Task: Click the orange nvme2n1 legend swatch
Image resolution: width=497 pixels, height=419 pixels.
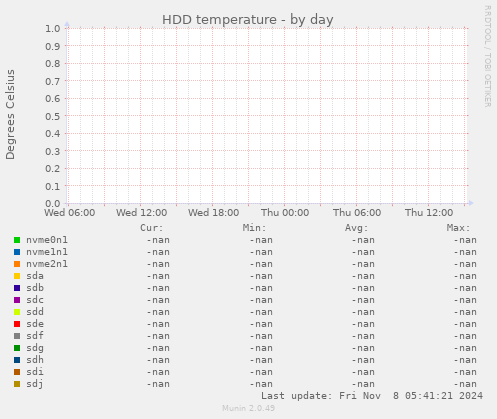Action: (17, 264)
